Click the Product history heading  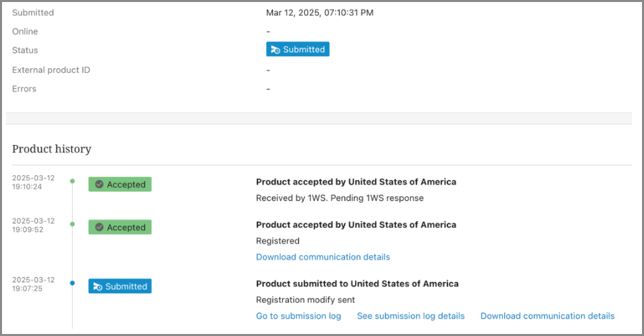51,149
